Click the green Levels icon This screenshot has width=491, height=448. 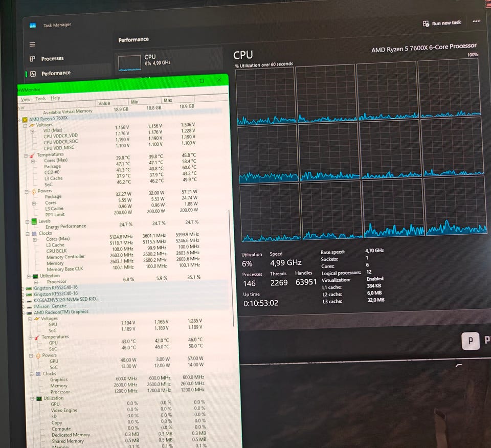(34, 221)
